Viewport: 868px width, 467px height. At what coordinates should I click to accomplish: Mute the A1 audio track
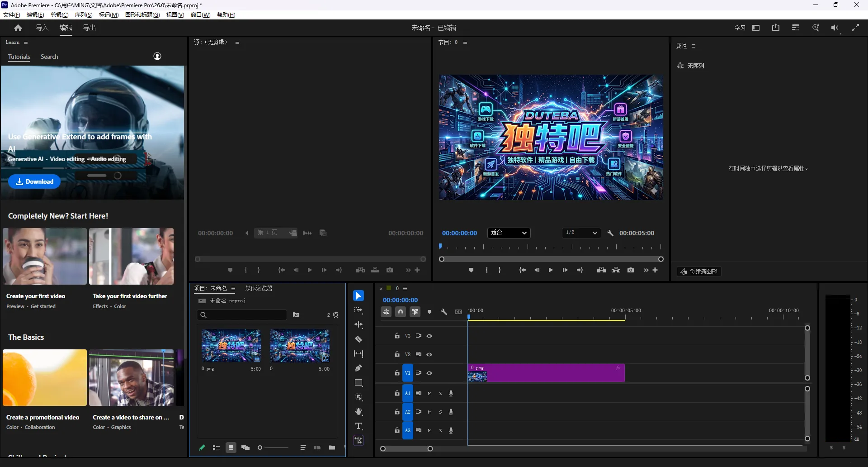429,393
